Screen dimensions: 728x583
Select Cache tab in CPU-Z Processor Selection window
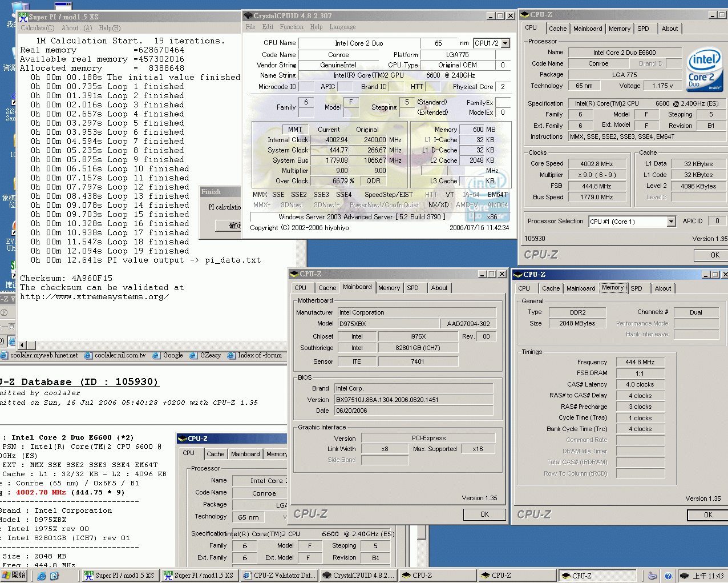coord(558,29)
